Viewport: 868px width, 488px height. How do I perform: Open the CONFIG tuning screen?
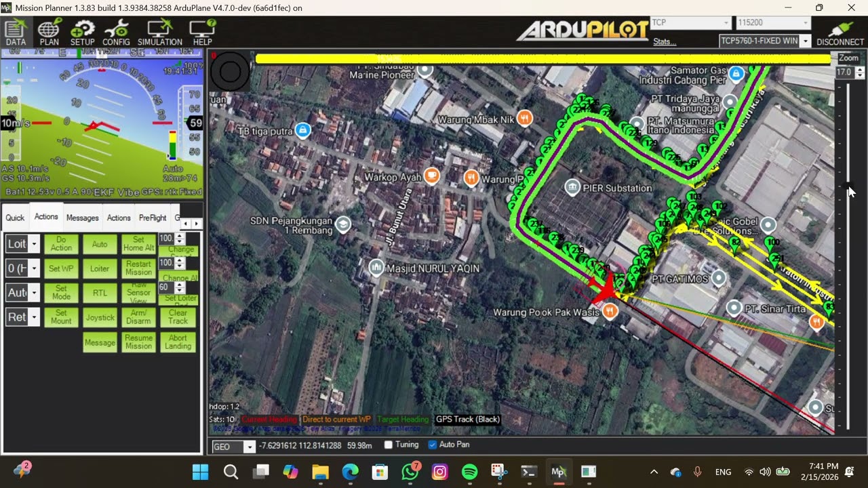(116, 33)
